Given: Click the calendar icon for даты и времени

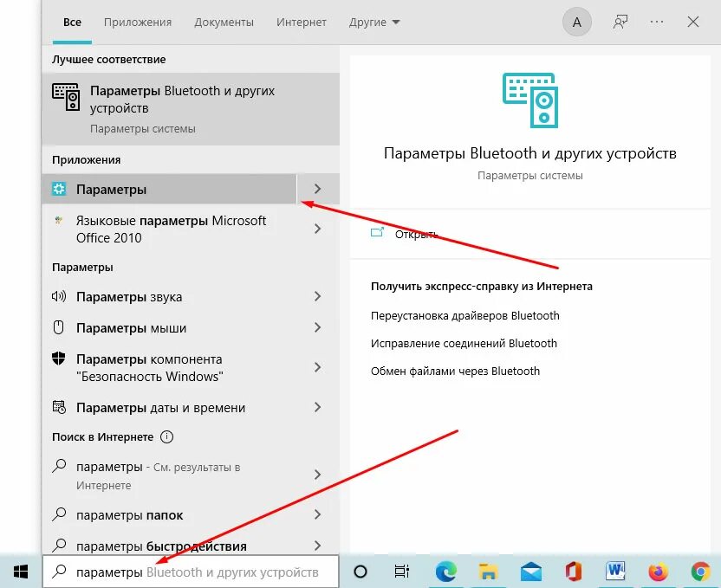Looking at the screenshot, I should (59, 407).
